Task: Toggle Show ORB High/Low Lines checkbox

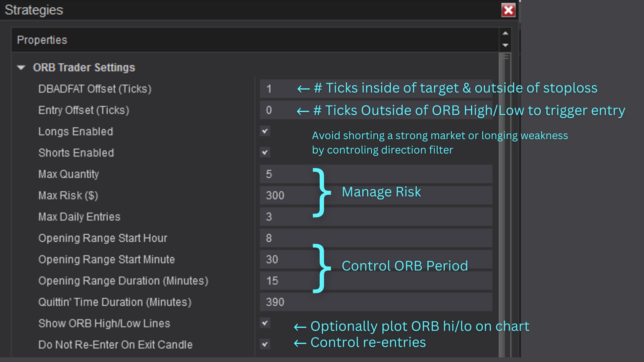Action: click(x=265, y=323)
